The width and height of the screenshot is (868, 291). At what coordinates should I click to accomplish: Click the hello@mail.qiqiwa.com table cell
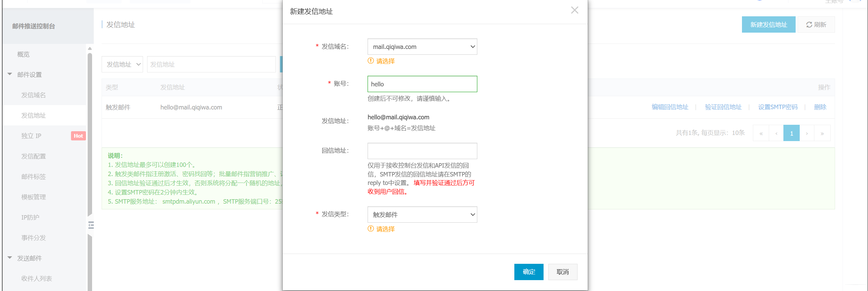click(191, 107)
